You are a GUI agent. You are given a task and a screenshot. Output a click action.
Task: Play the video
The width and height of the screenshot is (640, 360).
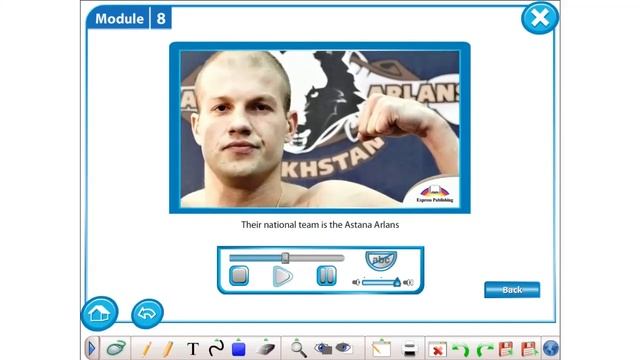(x=282, y=276)
